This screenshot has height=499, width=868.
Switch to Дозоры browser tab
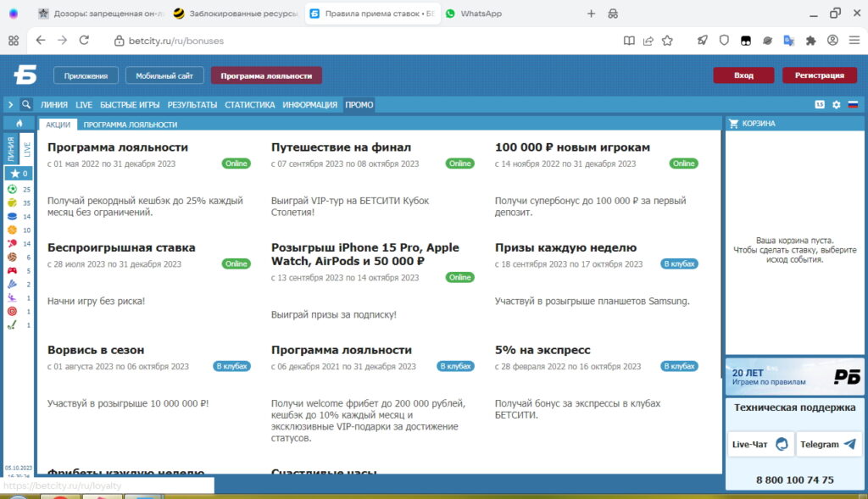pos(100,14)
